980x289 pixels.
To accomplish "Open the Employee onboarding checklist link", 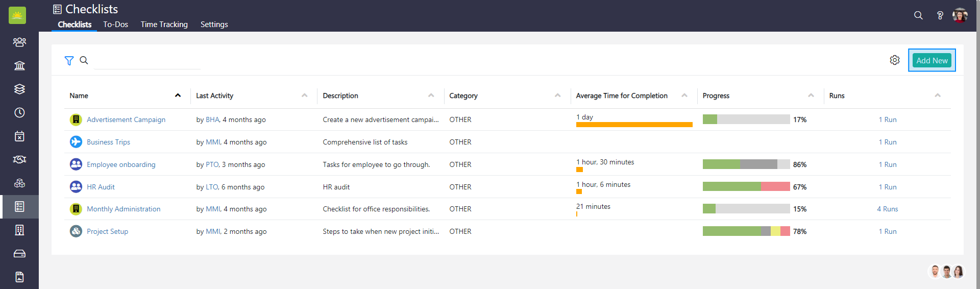I will click(x=121, y=164).
